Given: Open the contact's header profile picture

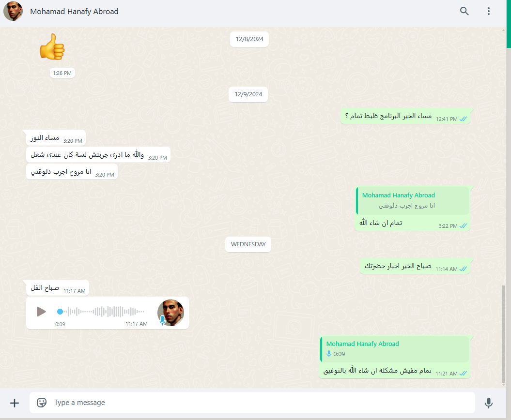Looking at the screenshot, I should pos(13,11).
